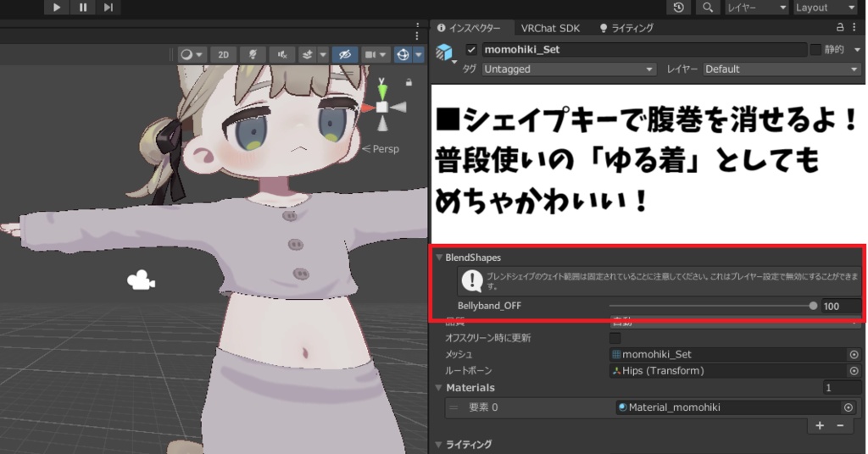Toggle Scene view audio mute icon
The image size is (868, 454).
pos(282,54)
